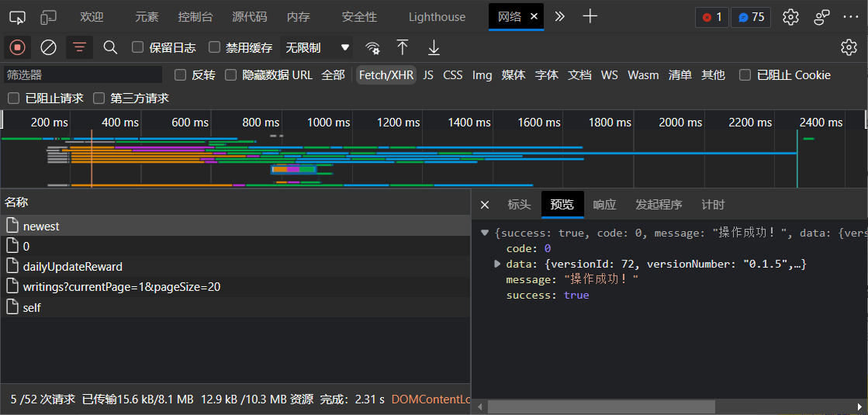Import HAR file upload arrow
The width and height of the screenshot is (868, 415).
tap(403, 47)
